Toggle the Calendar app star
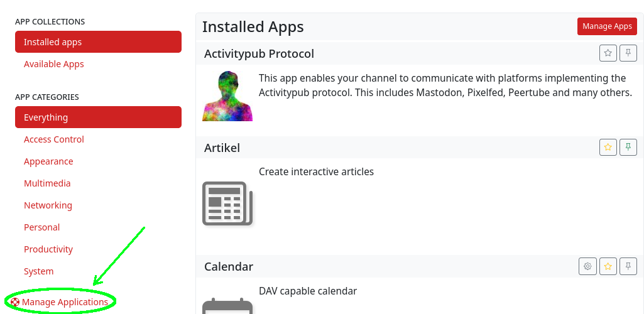 click(608, 266)
